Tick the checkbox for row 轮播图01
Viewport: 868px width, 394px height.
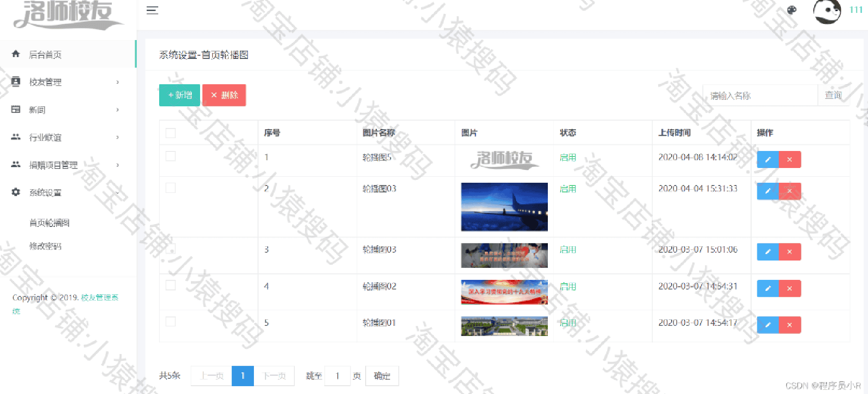[x=171, y=321]
